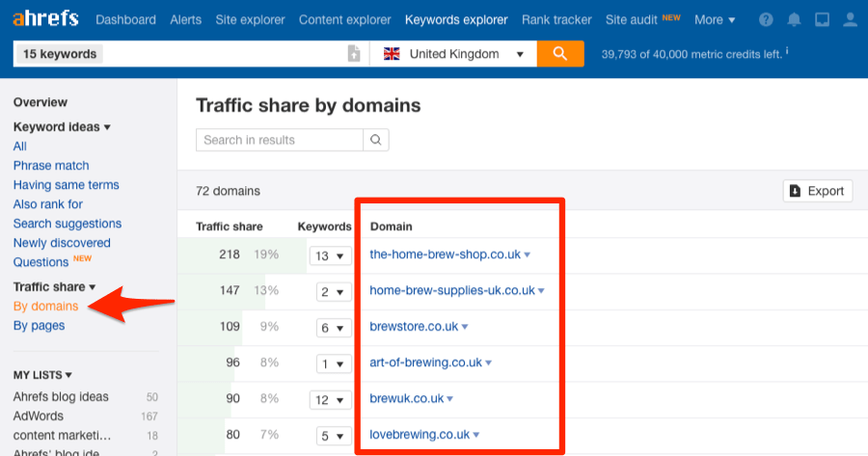The height and width of the screenshot is (456, 868).
Task: Open the help question mark icon
Action: tap(766, 20)
